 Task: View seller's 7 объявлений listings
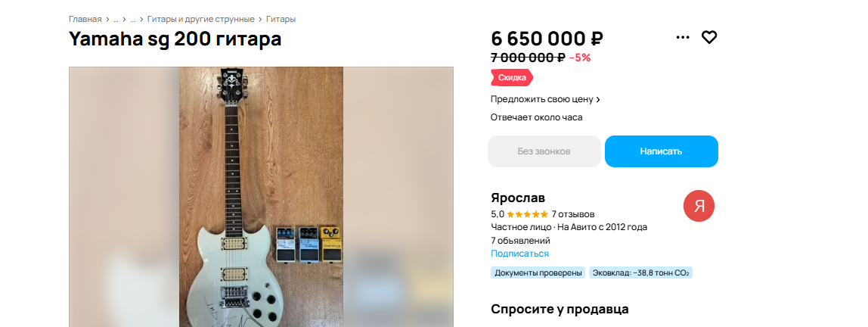click(520, 241)
